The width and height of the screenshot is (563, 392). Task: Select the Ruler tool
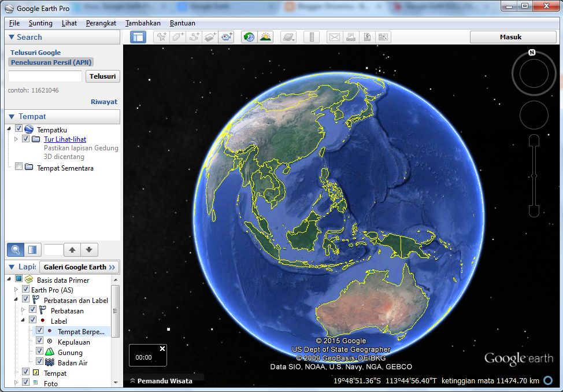click(x=312, y=37)
